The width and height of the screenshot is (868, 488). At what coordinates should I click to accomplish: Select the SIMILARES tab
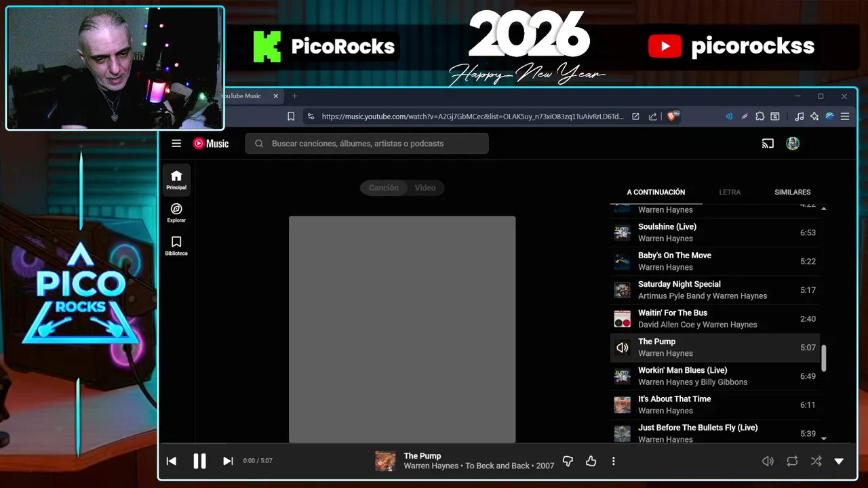pyautogui.click(x=793, y=192)
